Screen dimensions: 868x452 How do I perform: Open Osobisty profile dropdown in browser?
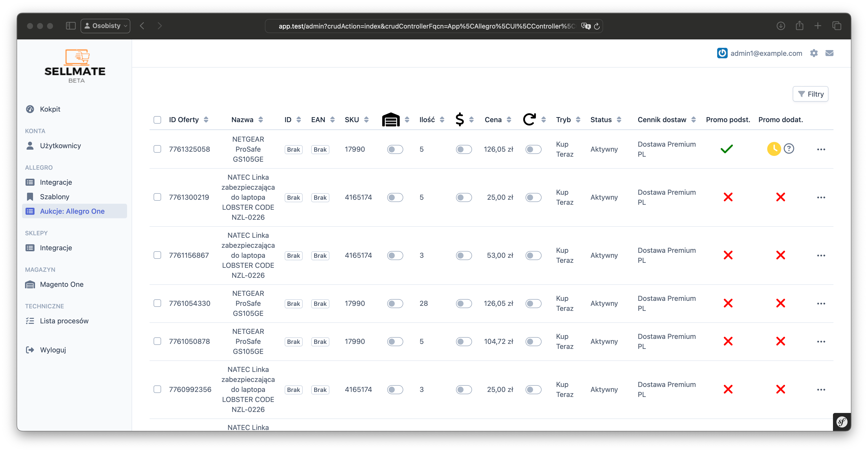[x=105, y=26]
